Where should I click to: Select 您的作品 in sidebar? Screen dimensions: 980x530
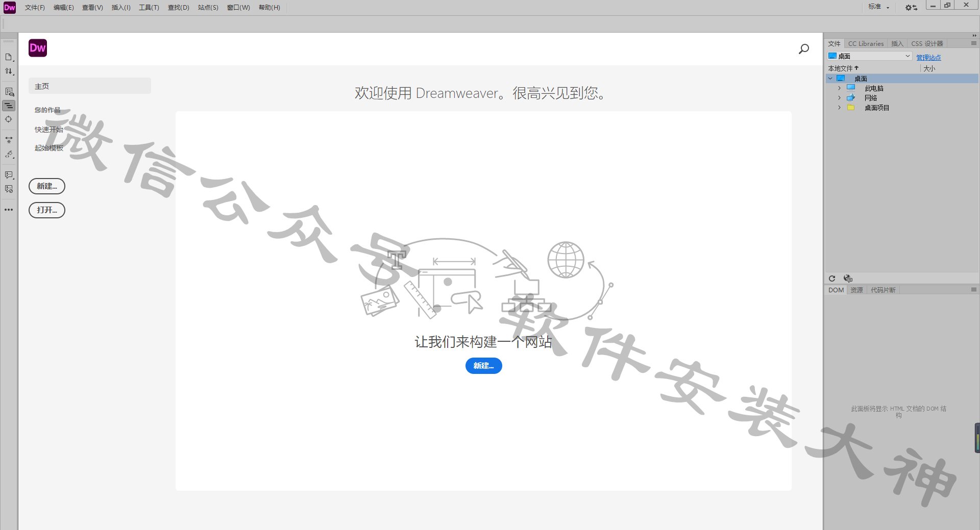47,110
